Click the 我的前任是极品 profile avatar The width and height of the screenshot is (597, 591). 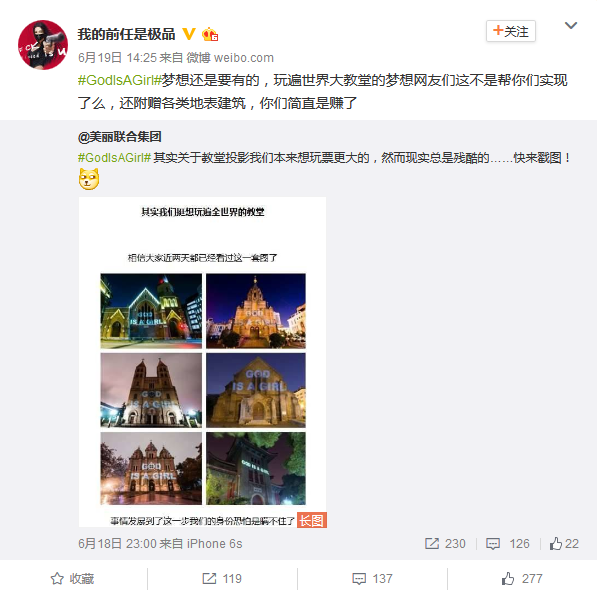pyautogui.click(x=43, y=45)
